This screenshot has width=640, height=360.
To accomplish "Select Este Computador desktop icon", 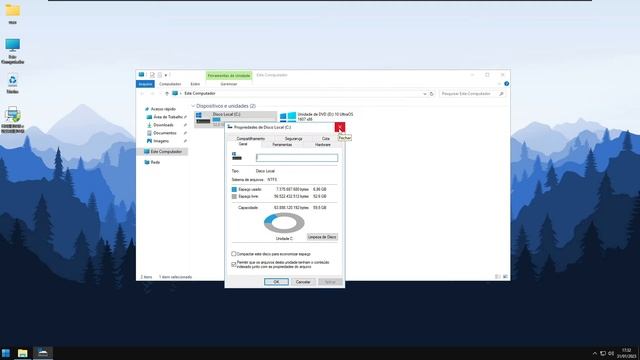I will (13, 51).
